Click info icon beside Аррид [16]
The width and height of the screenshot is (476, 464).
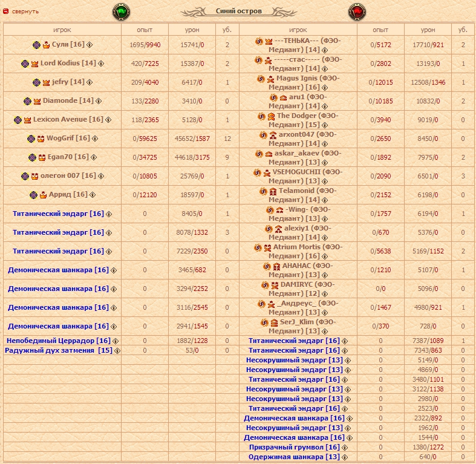(93, 195)
